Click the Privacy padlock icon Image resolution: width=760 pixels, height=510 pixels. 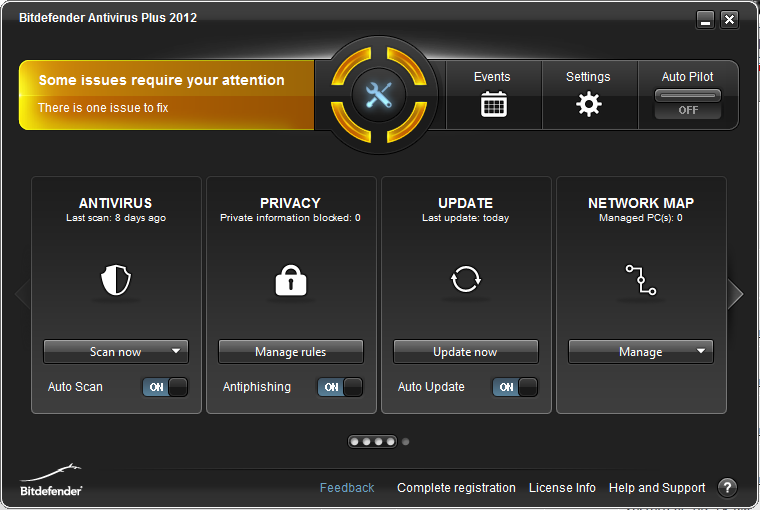pos(291,280)
